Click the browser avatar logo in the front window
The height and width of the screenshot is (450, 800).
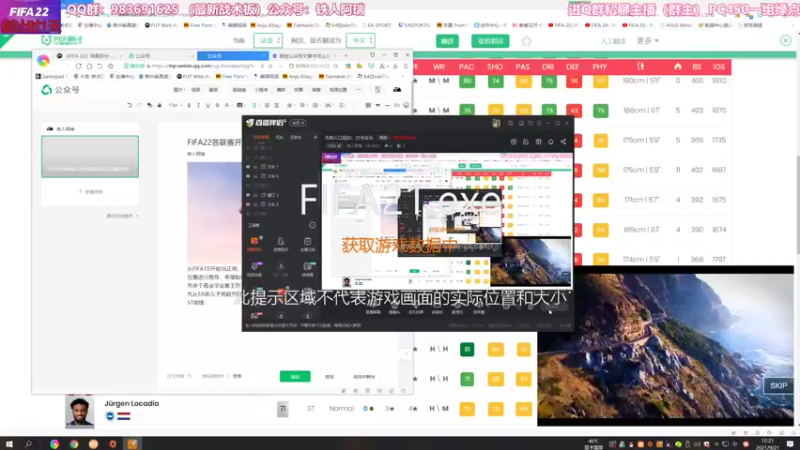(43, 60)
